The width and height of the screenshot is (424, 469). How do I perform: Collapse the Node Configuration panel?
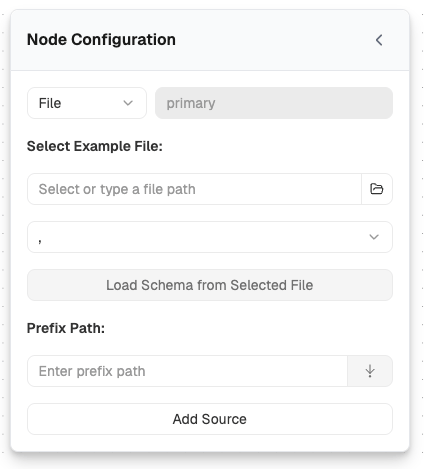(x=379, y=40)
